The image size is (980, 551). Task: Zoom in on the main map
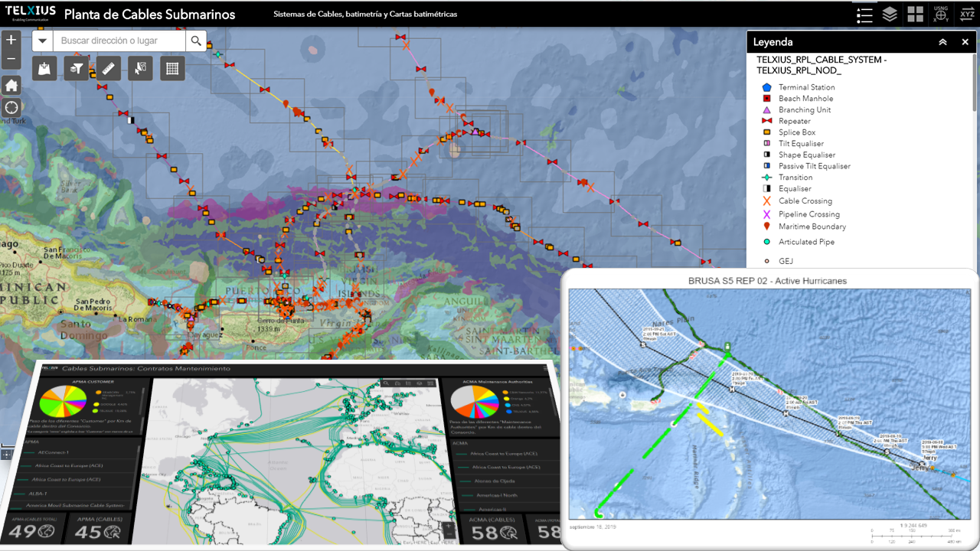(11, 41)
